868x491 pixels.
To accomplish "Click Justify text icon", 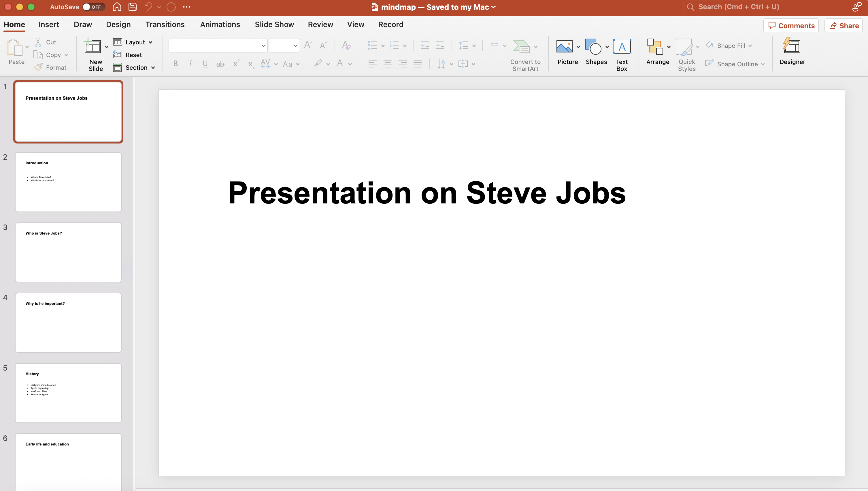I will [418, 64].
